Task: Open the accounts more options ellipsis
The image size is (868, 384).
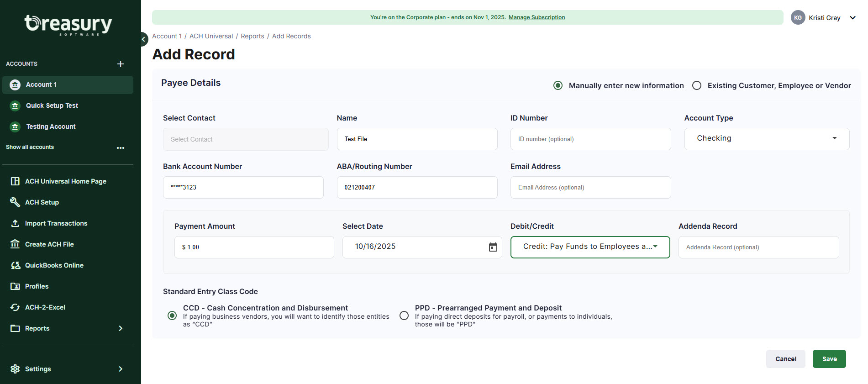Action: coord(121,147)
